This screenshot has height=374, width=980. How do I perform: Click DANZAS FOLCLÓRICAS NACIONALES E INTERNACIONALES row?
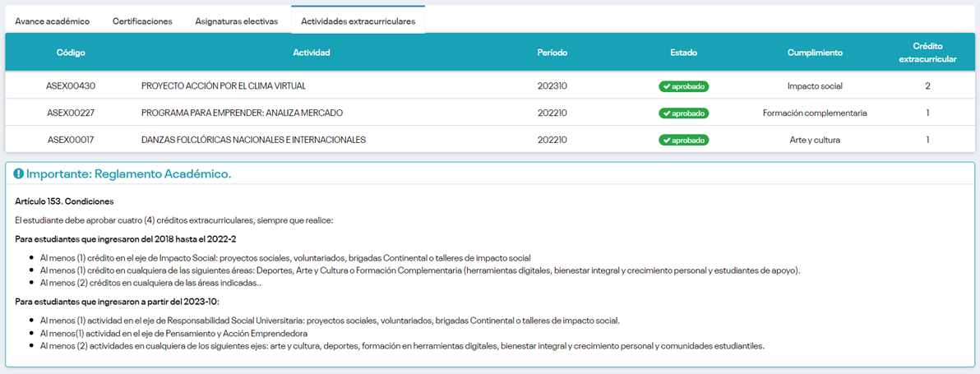coord(253,140)
